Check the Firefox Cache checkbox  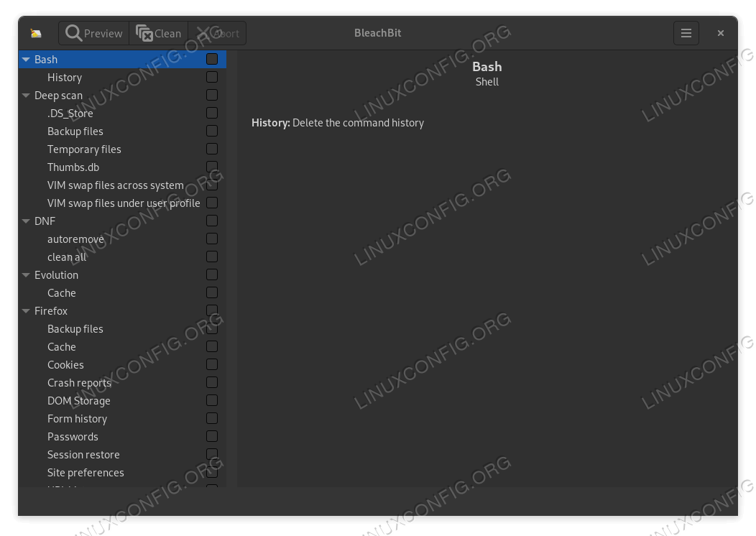click(212, 346)
